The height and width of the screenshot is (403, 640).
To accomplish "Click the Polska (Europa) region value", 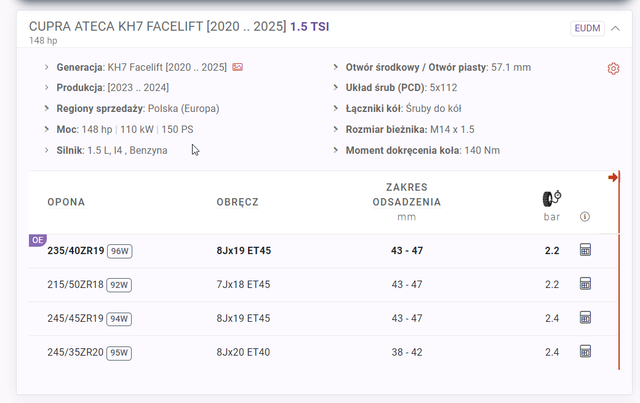I will point(184,109).
